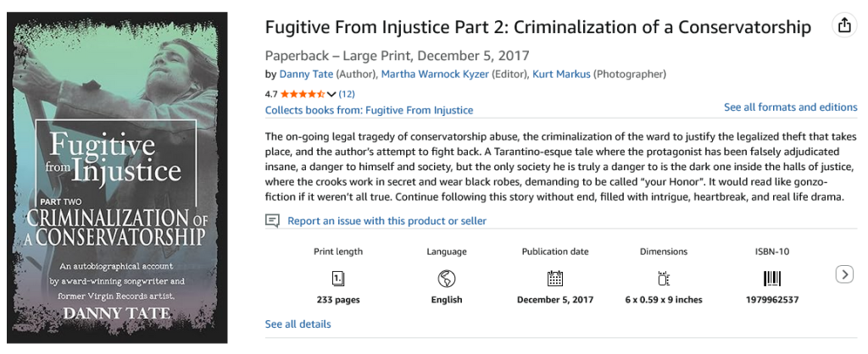The image size is (868, 354).
Task: Click the book title heading
Action: pyautogui.click(x=537, y=26)
